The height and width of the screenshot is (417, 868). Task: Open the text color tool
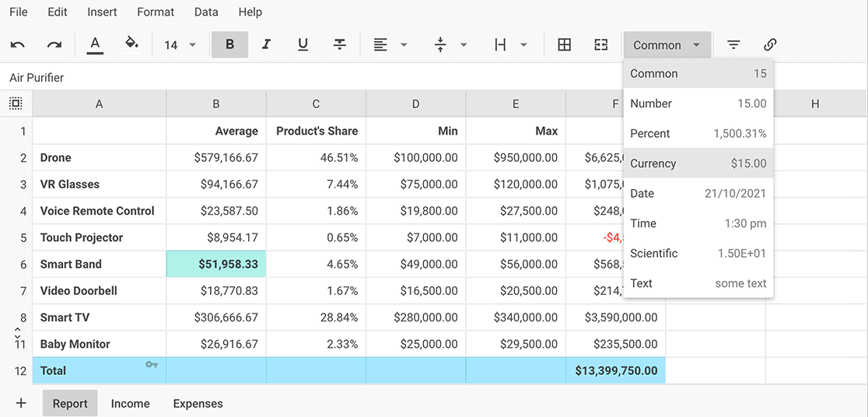pos(95,45)
